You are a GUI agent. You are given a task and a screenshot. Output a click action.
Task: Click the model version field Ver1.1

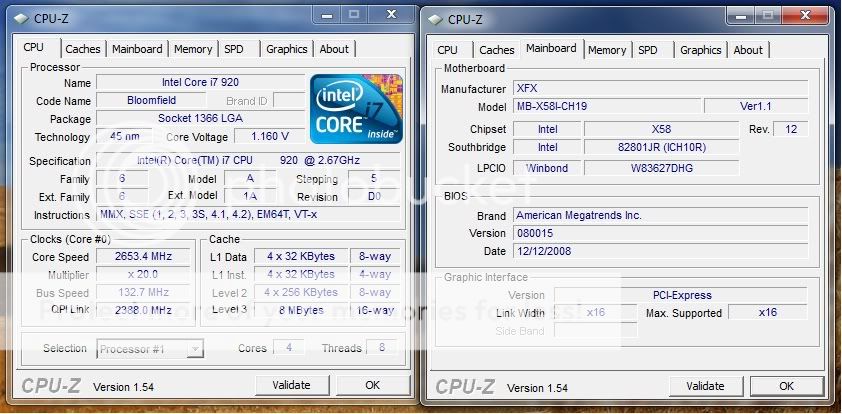coord(756,106)
